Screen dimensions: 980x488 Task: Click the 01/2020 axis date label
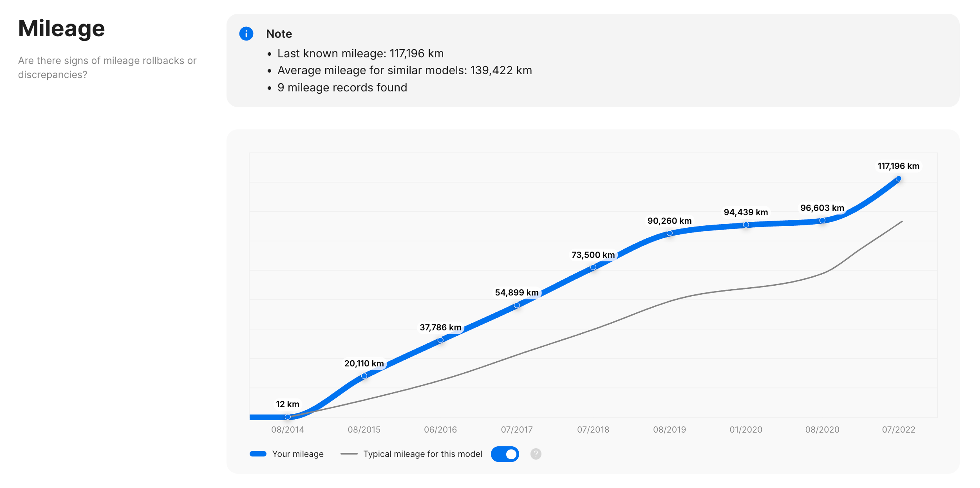(746, 430)
